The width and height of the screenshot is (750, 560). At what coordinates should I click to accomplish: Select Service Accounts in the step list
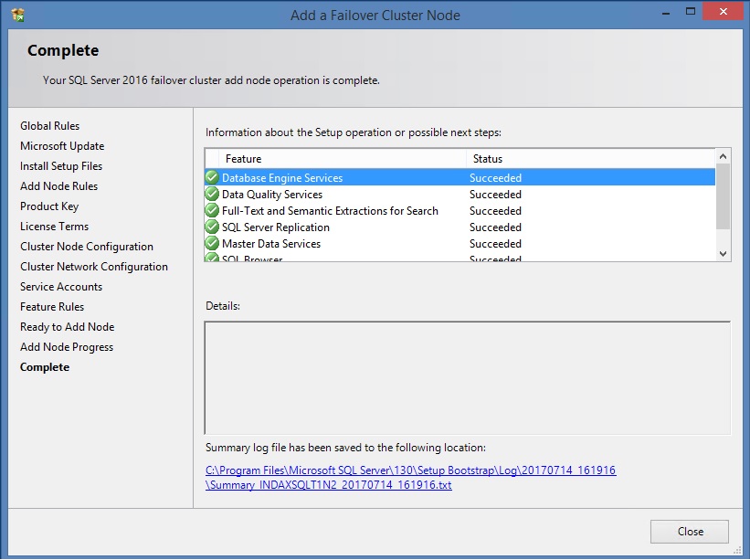61,287
